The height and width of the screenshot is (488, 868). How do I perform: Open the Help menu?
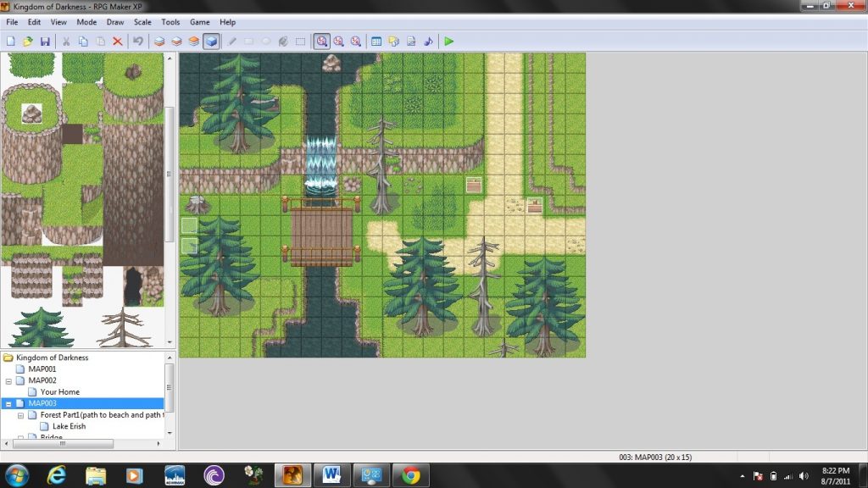point(227,22)
